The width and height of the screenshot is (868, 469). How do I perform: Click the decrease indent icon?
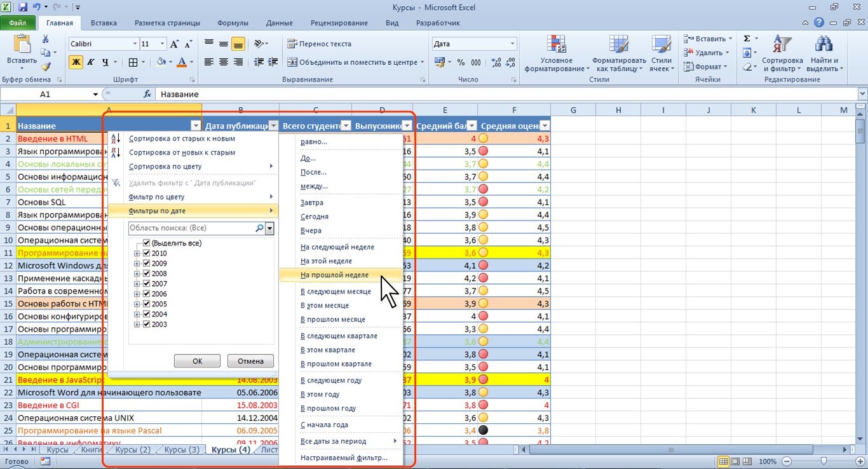259,62
